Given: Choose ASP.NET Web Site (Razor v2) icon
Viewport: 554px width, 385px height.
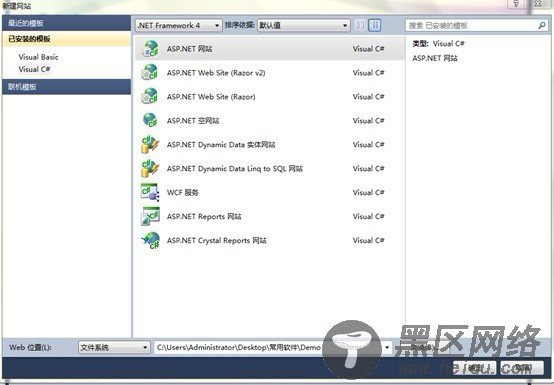Looking at the screenshot, I should [150, 72].
